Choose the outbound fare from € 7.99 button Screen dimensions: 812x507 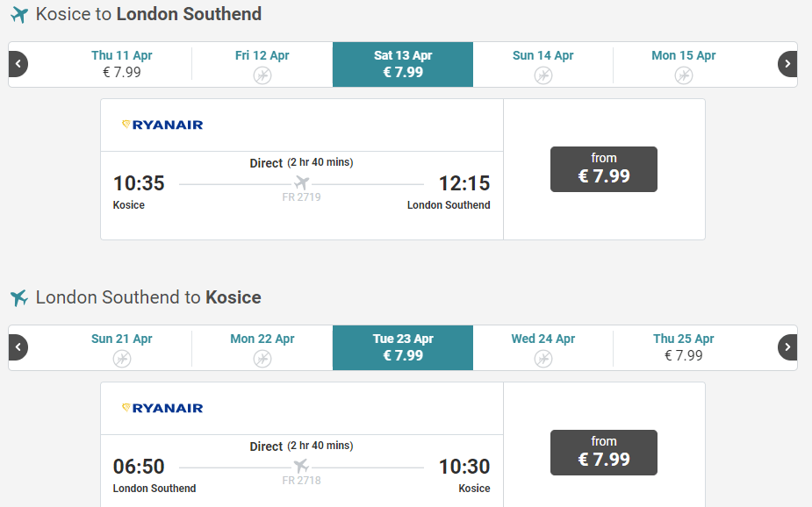click(x=604, y=169)
